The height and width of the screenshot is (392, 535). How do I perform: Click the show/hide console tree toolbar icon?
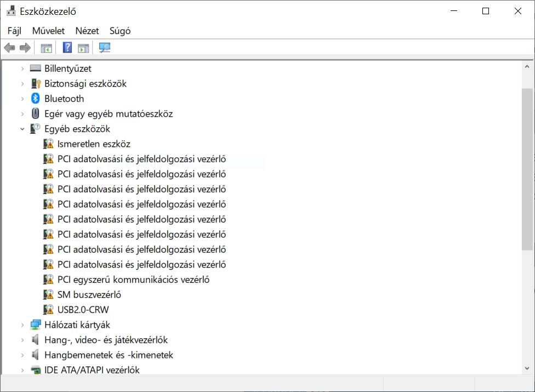pyautogui.click(x=47, y=48)
